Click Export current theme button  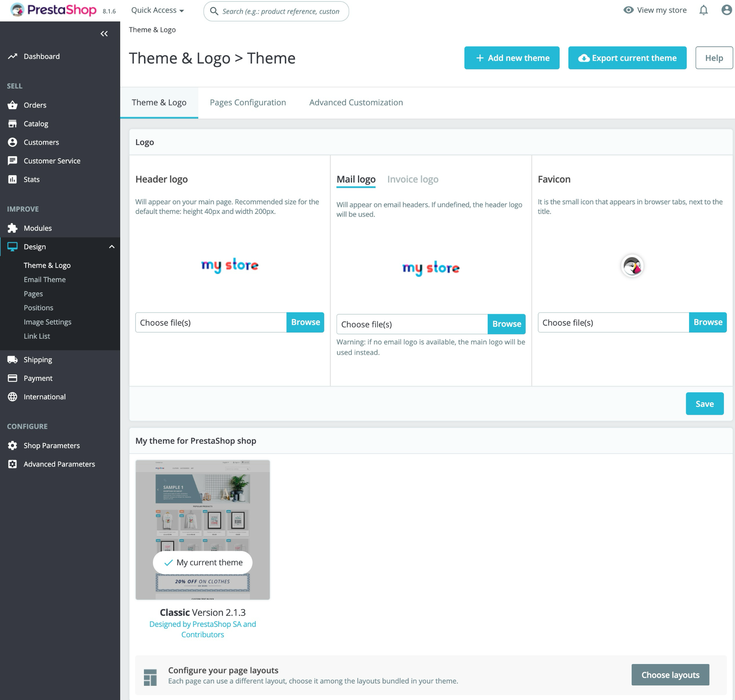(x=627, y=58)
